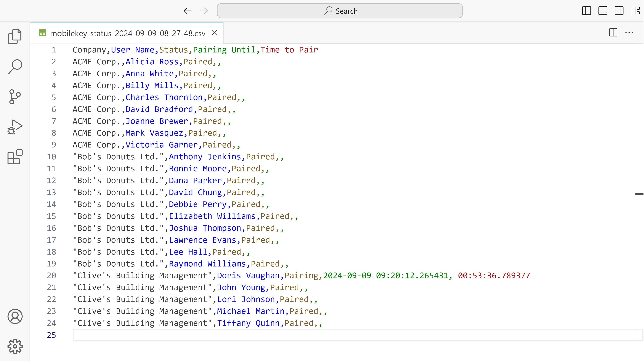
Task: Toggle the primary side bar layout icon
Action: click(586, 11)
